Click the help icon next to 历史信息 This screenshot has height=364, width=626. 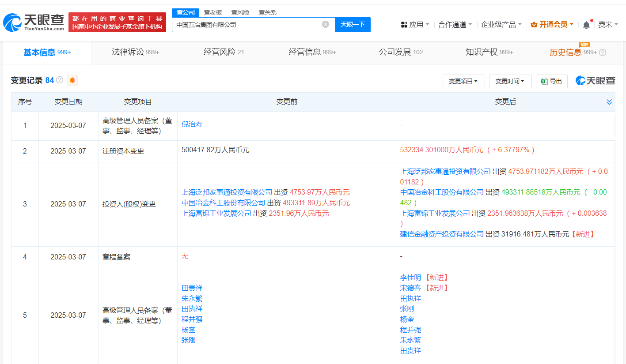pyautogui.click(x=603, y=53)
